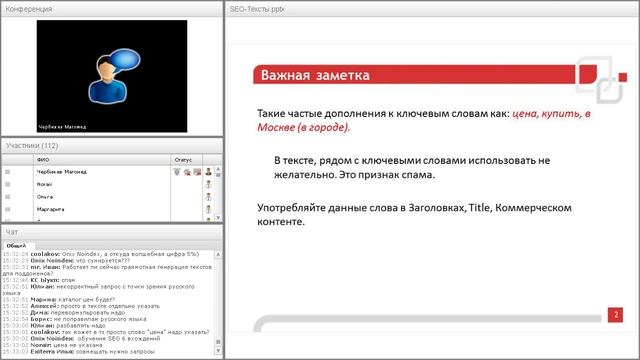640x360 pixels.
Task: Click the chat scrollbar up arrow
Action: point(218,254)
